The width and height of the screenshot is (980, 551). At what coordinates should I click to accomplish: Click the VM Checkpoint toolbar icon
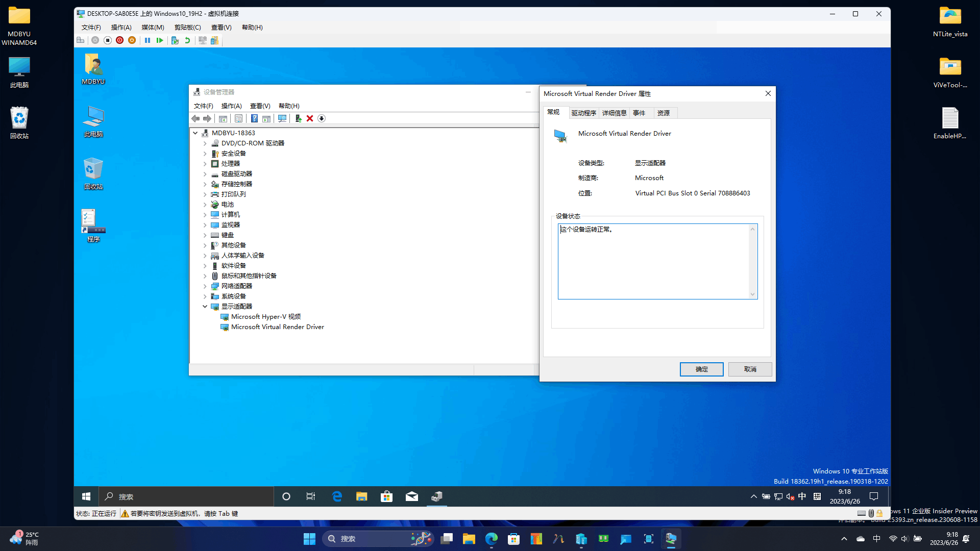(175, 40)
